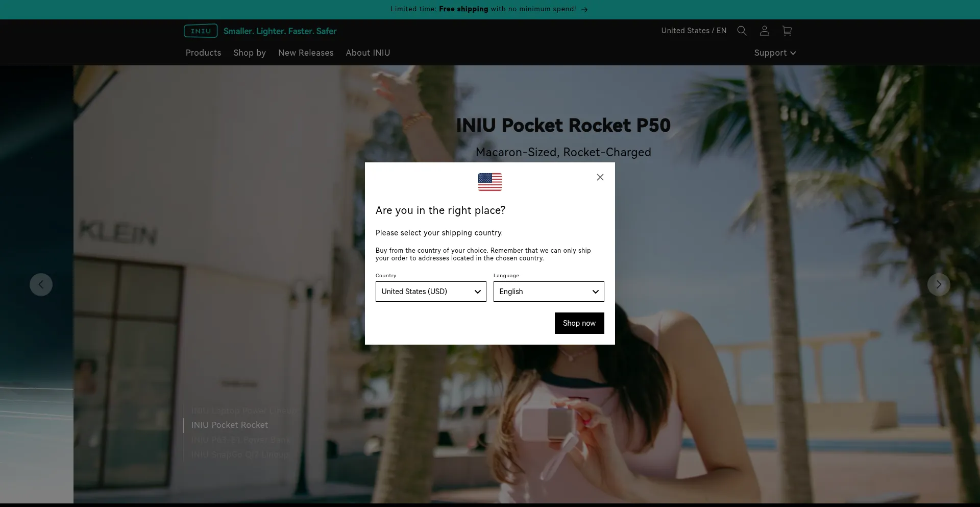Select INIU Pocket Rocket slide item

pyautogui.click(x=230, y=425)
